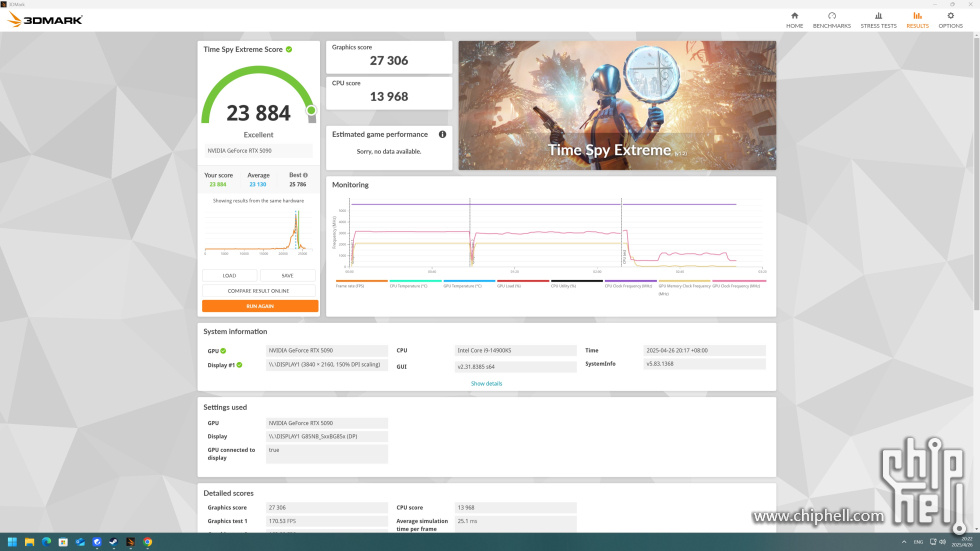
Task: Click the info icon beside Best score
Action: tap(305, 176)
